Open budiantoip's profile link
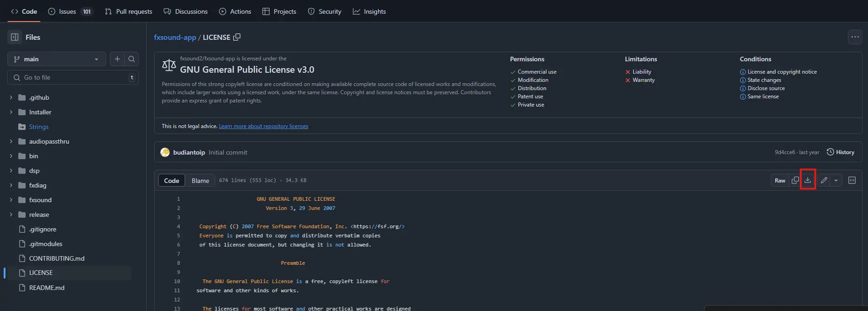 pos(189,152)
